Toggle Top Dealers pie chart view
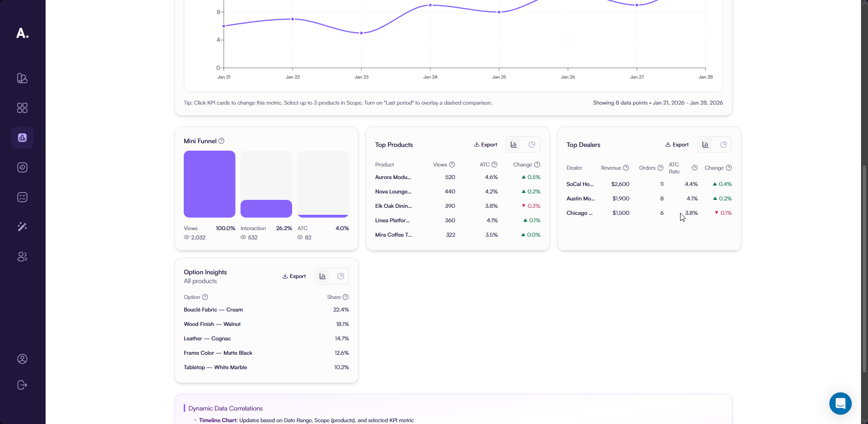The width and height of the screenshot is (868, 424). [723, 145]
